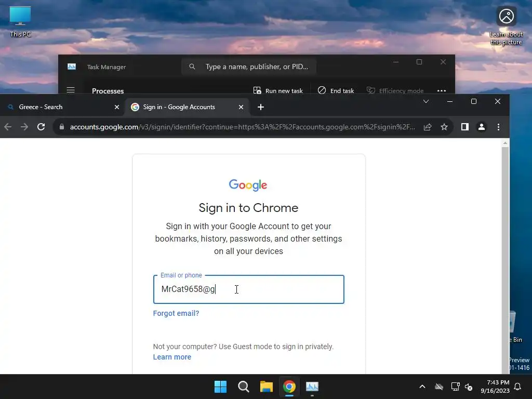Open the Forgot email? link
532x399 pixels.
[x=176, y=313]
